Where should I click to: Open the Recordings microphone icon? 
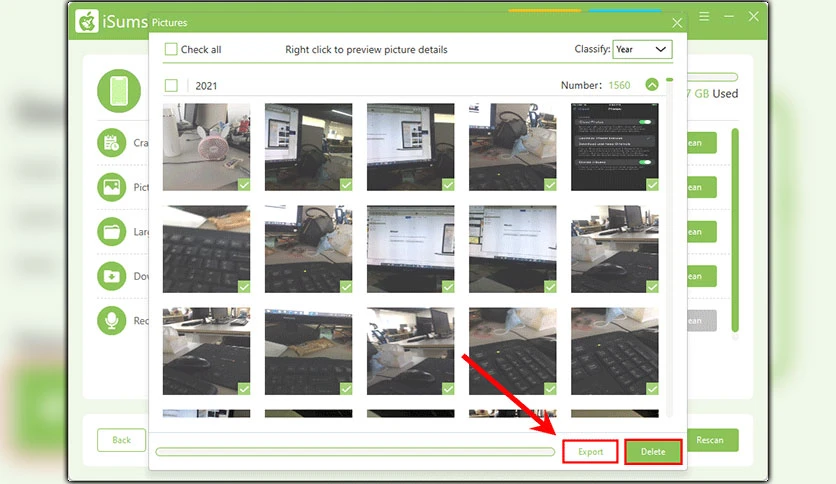(111, 320)
